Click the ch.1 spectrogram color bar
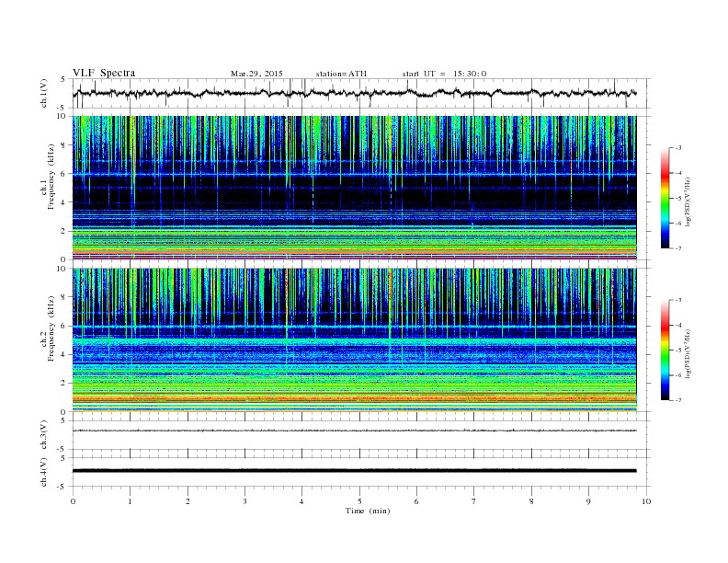Screen dimensions: 728x563 pyautogui.click(x=665, y=198)
